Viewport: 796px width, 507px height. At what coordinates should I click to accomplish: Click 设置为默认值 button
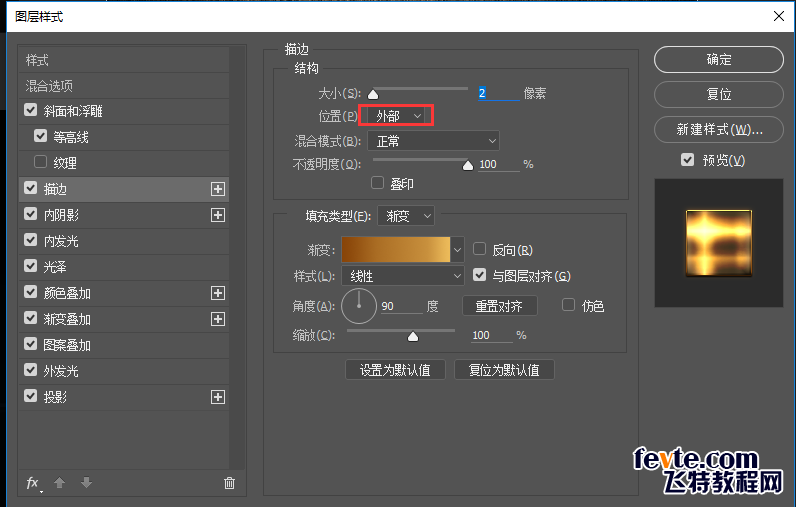tap(395, 370)
